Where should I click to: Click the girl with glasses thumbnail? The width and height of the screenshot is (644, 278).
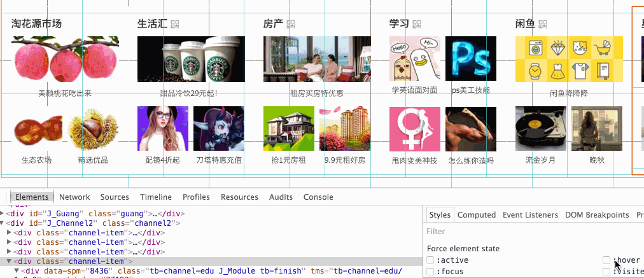(163, 129)
